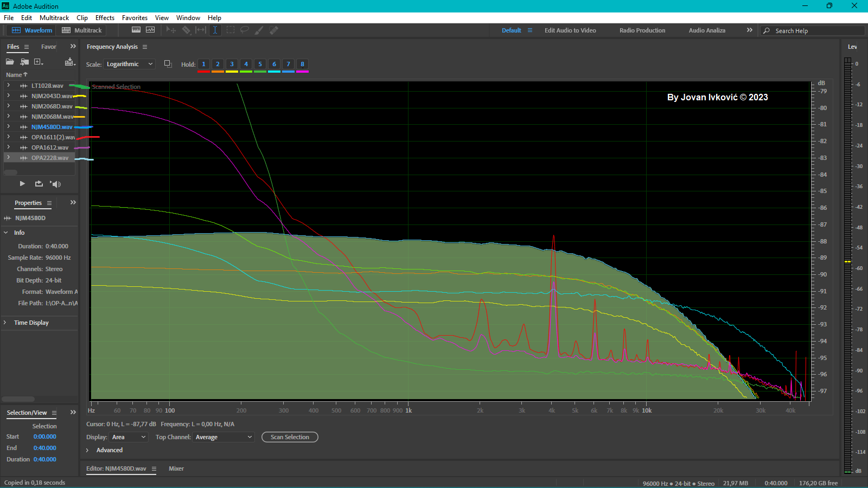
Task: Click the New File icon
Action: 39,62
